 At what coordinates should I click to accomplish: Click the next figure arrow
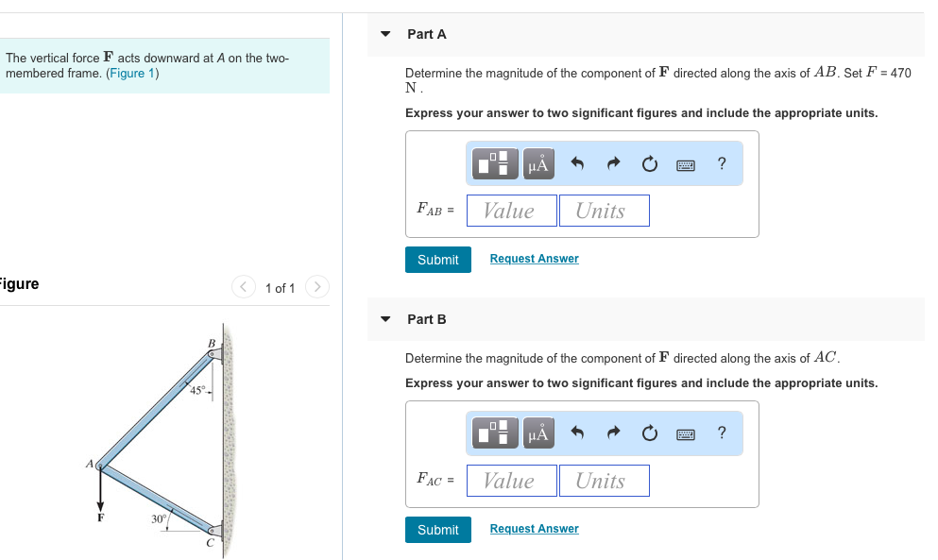coord(316,287)
